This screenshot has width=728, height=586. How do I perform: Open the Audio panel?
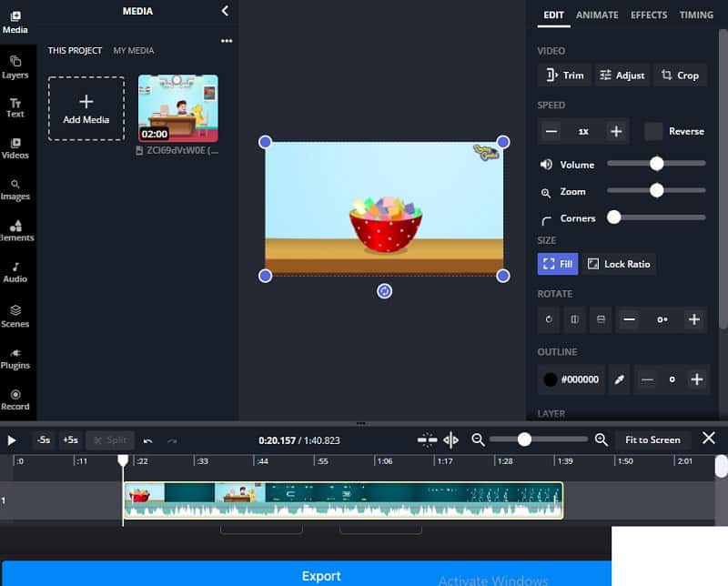(x=15, y=272)
